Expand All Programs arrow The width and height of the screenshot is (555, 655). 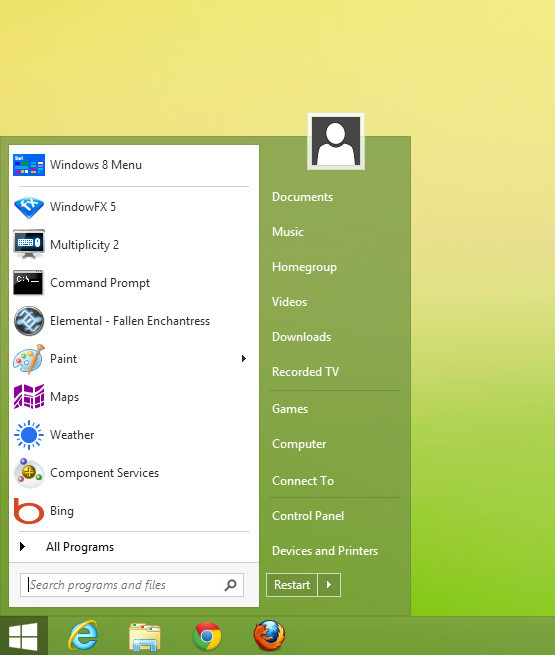tap(23, 546)
